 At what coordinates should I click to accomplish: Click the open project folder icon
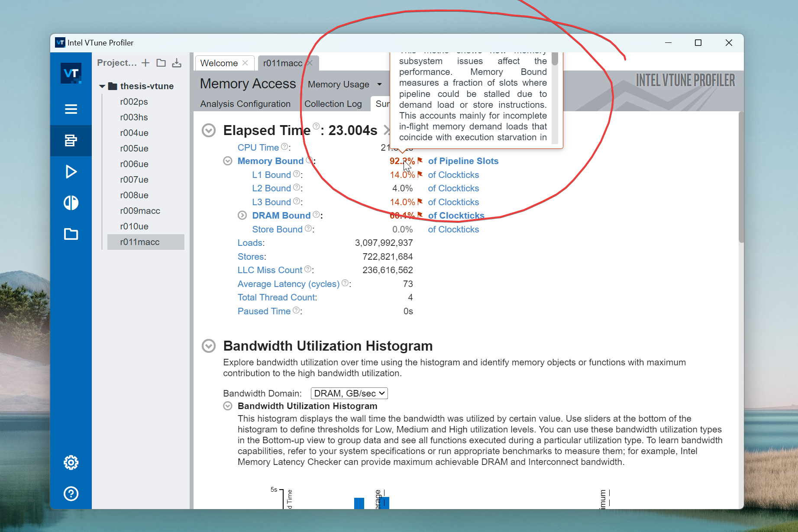161,63
